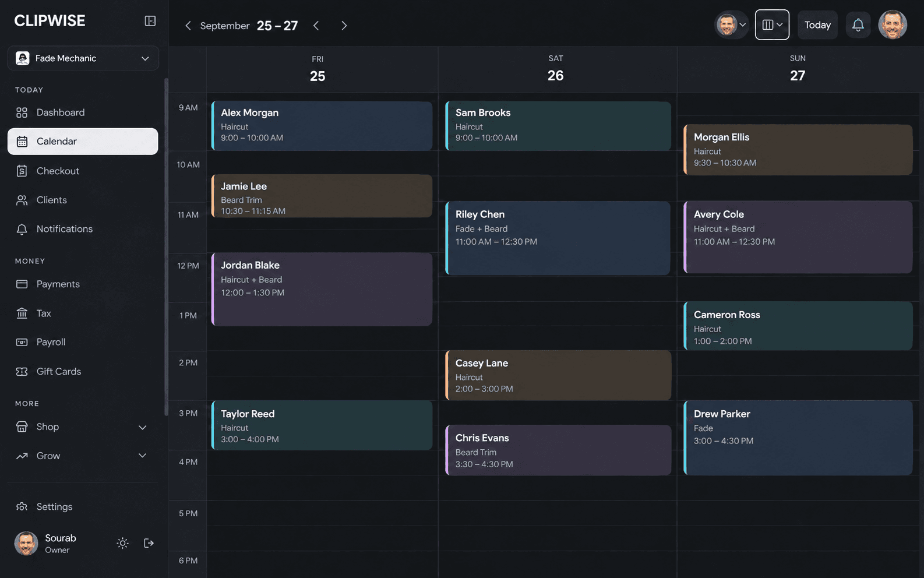This screenshot has width=924, height=578.
Task: Click the logout icon beside Sourab
Action: (x=149, y=543)
